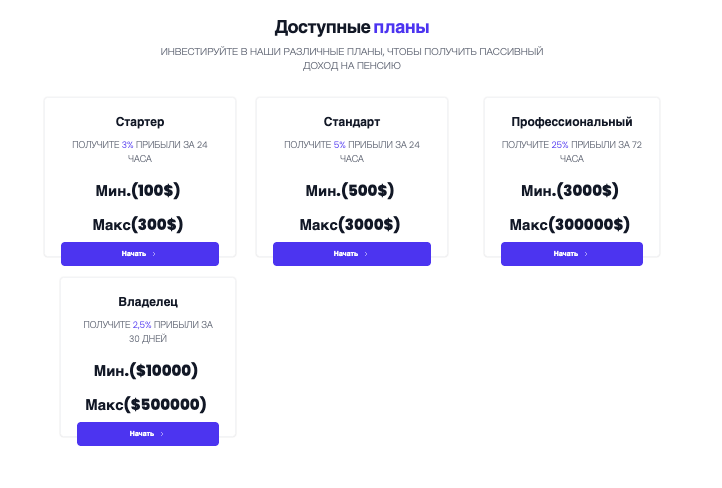Viewport: 722px width, 488px height.
Task: Click the arrow icon in Стартер button
Action: pyautogui.click(x=155, y=254)
